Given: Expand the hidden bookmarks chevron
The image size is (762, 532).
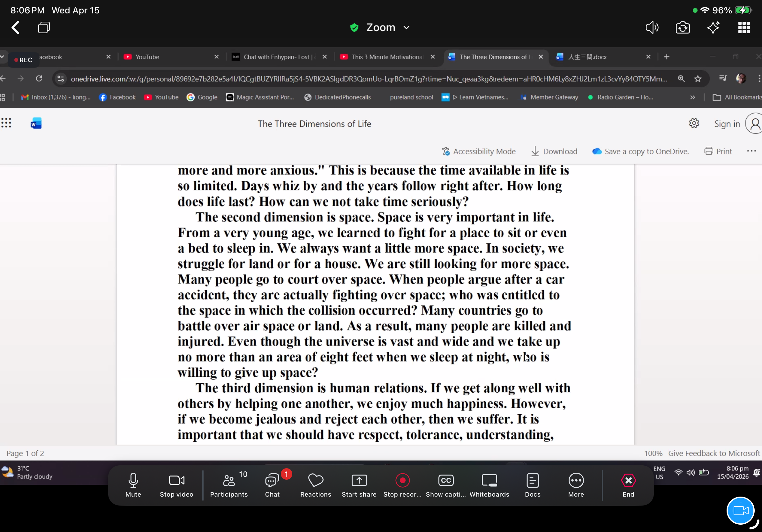Looking at the screenshot, I should coord(692,97).
